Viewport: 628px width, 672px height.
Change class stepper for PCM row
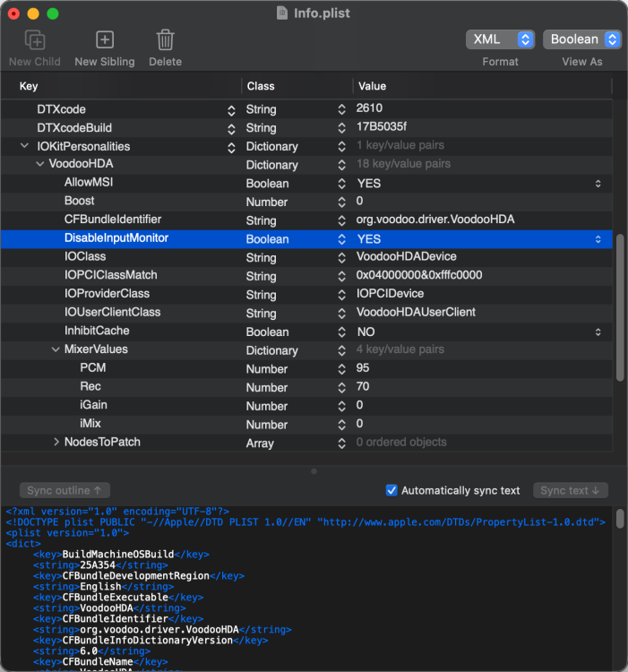(341, 369)
